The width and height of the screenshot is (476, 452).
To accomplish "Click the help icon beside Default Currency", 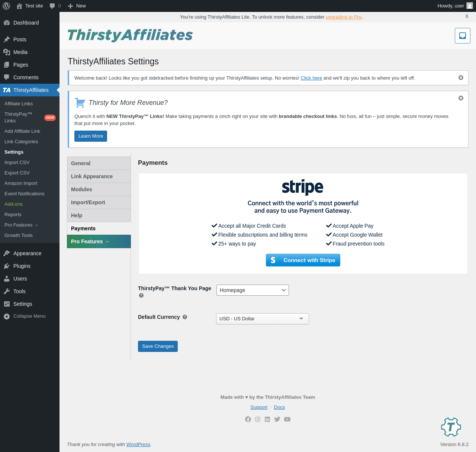I will [185, 317].
